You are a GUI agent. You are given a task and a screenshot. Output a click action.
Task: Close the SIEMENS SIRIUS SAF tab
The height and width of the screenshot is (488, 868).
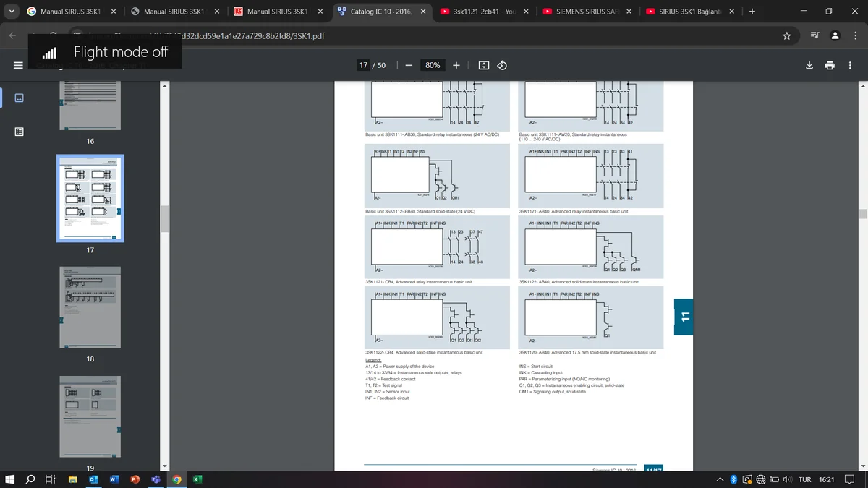pyautogui.click(x=629, y=12)
